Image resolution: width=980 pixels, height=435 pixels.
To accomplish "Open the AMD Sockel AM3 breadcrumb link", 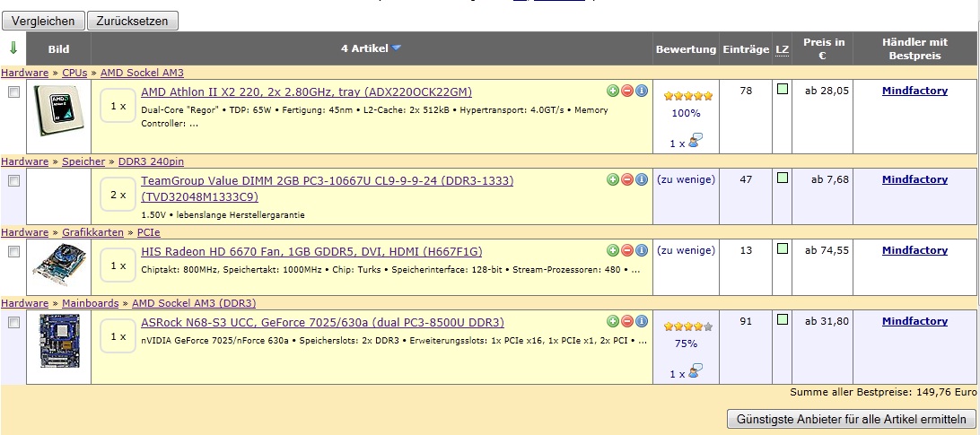I will coord(142,73).
